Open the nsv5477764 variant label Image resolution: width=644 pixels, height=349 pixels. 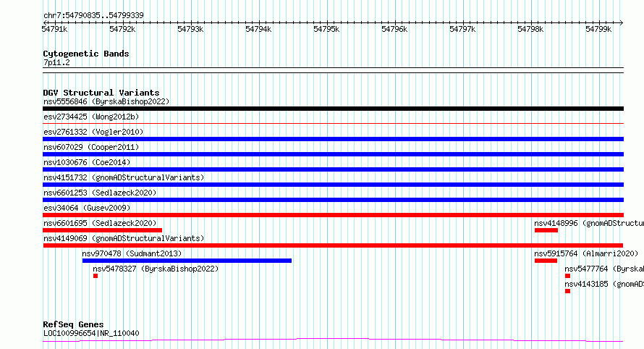click(604, 269)
